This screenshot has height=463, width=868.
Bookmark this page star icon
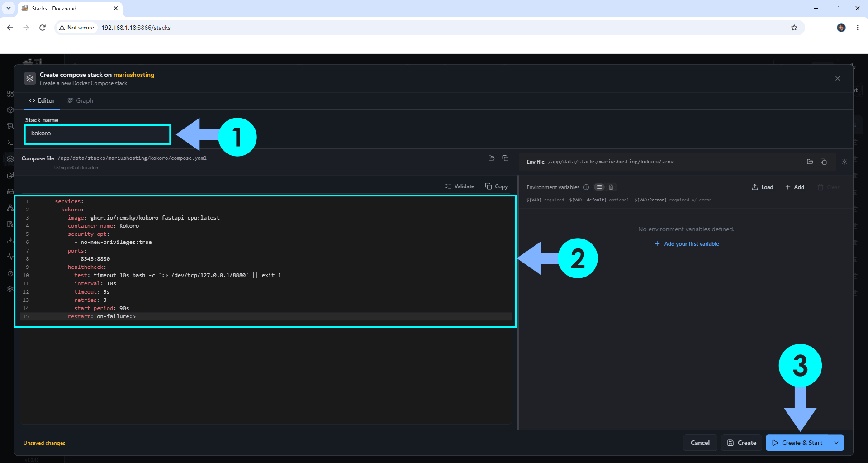(x=794, y=28)
